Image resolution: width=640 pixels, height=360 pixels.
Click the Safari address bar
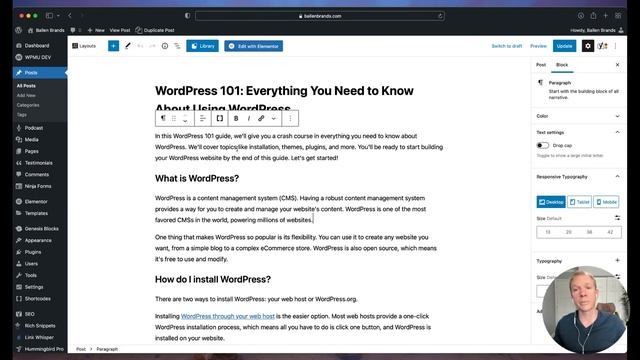point(320,16)
